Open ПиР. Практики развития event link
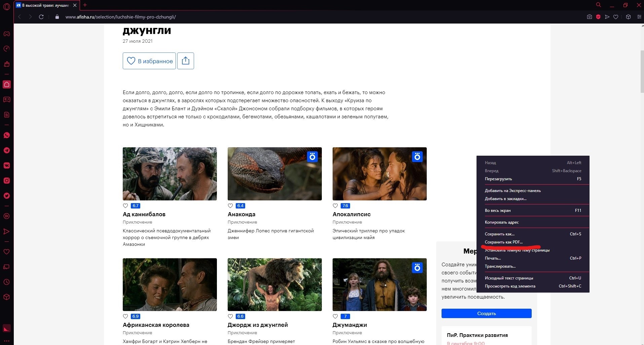Viewport: 644px width, 345px height. coord(477,335)
